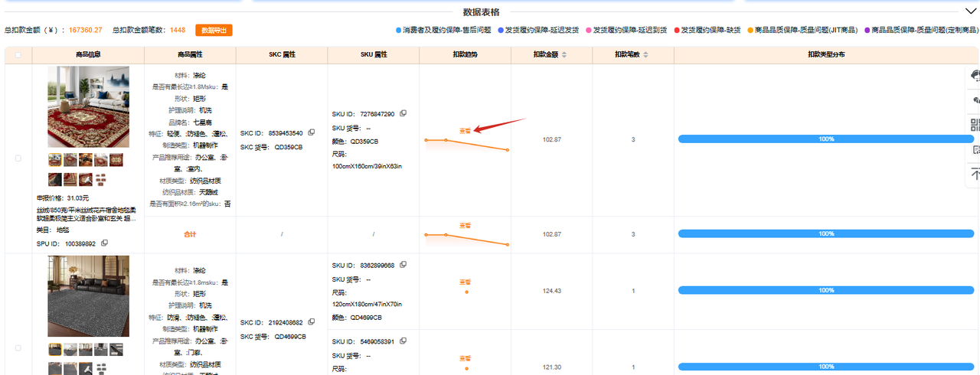Click 申报价格 31.03元 text

63,197
